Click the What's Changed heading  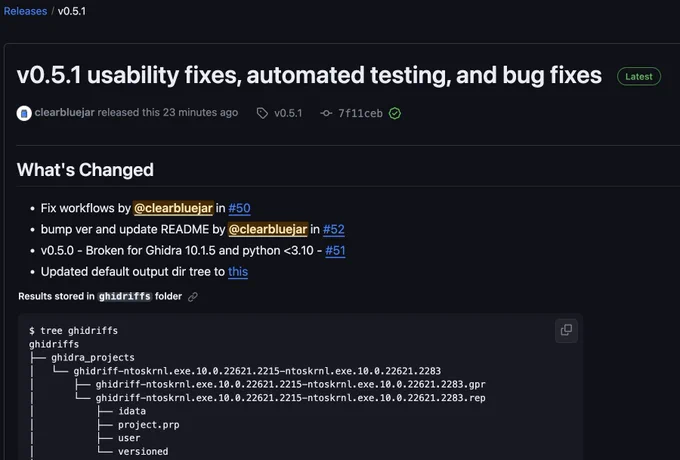tap(85, 170)
